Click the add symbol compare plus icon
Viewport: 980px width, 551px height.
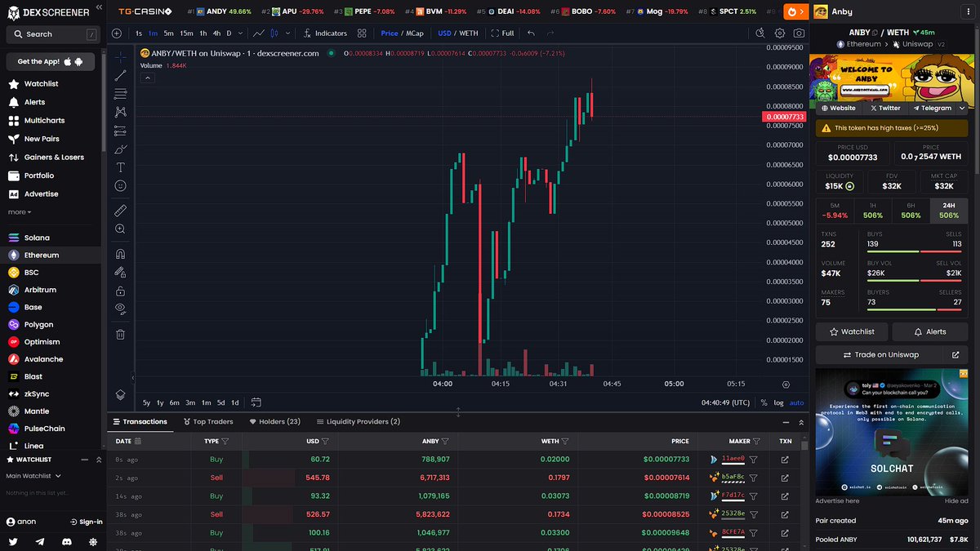[117, 33]
